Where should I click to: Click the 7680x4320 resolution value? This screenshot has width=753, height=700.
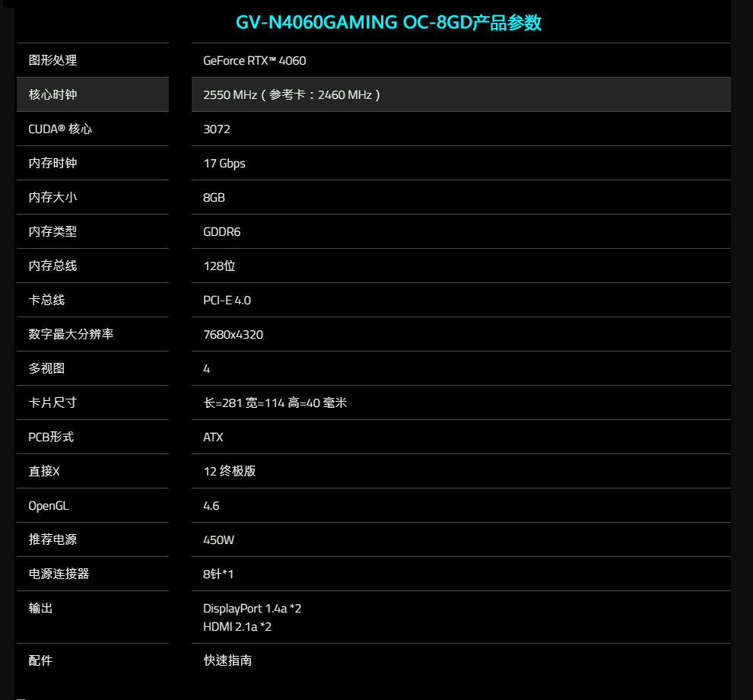[234, 334]
